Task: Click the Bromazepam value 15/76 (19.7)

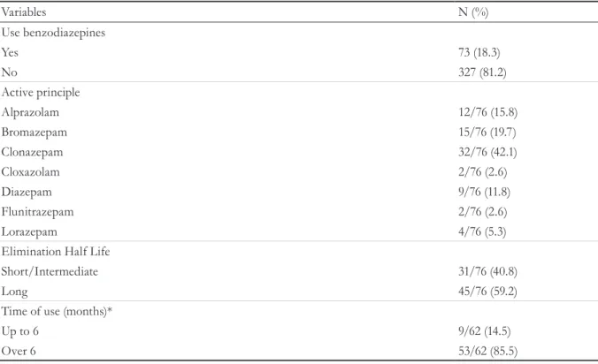Action: tap(487, 133)
